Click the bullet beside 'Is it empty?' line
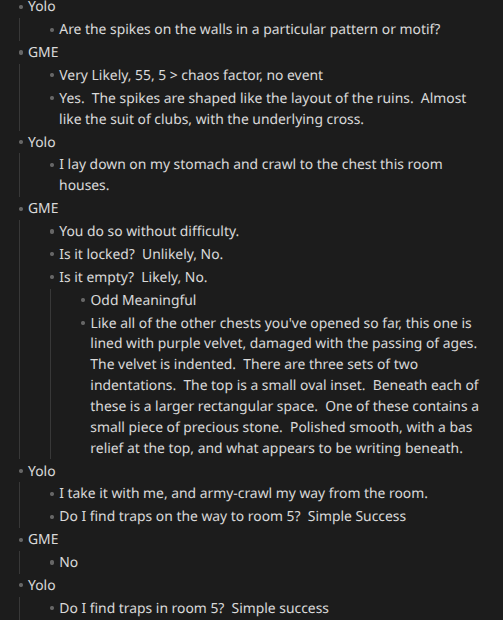The width and height of the screenshot is (503, 620). 52,278
